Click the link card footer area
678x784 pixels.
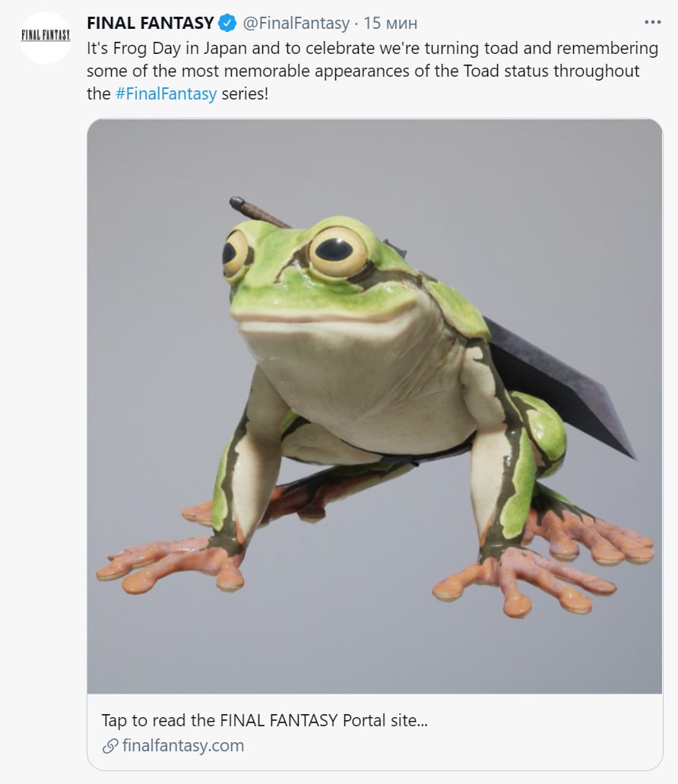(x=375, y=732)
